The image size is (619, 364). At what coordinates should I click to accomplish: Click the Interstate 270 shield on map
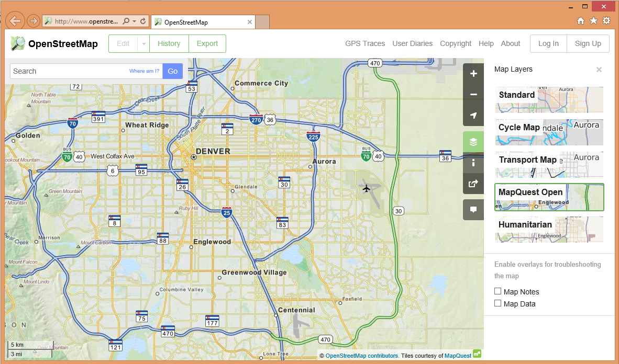256,119
